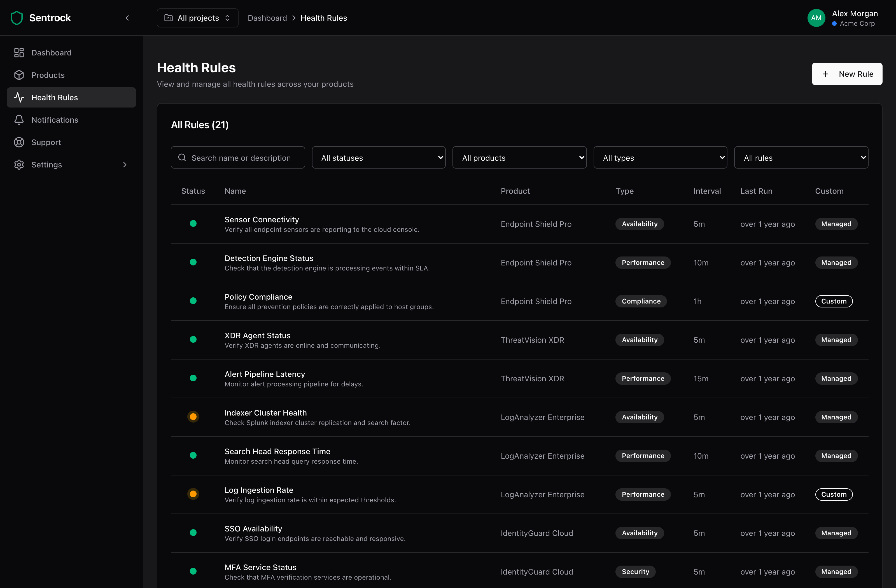896x588 pixels.
Task: Click ThreatVision XDR on the XDR Agent Status row
Action: [x=532, y=340]
